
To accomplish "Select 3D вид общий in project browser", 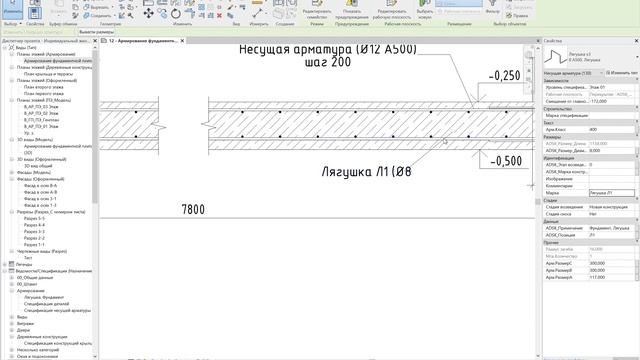I will tap(38, 166).
